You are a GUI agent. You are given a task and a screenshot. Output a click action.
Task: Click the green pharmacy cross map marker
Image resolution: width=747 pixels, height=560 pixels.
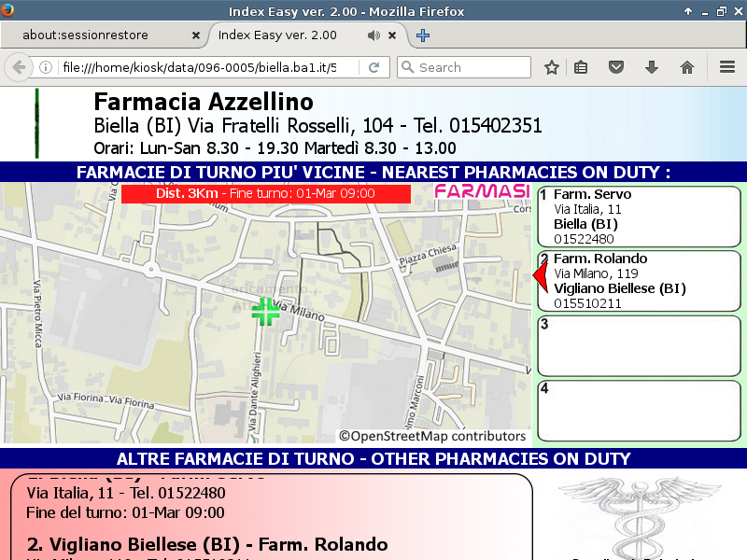[265, 312]
